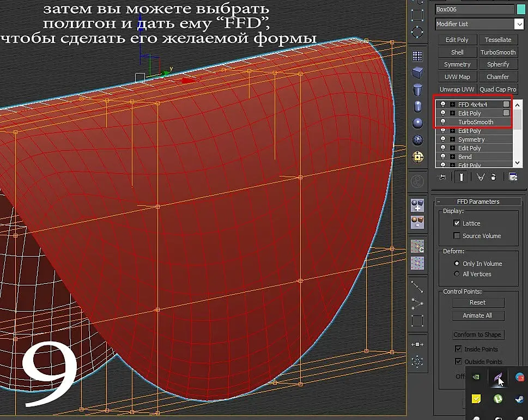Open the Modifier List dropdown
Image resolution: width=528 pixels, height=420 pixels.
point(519,24)
